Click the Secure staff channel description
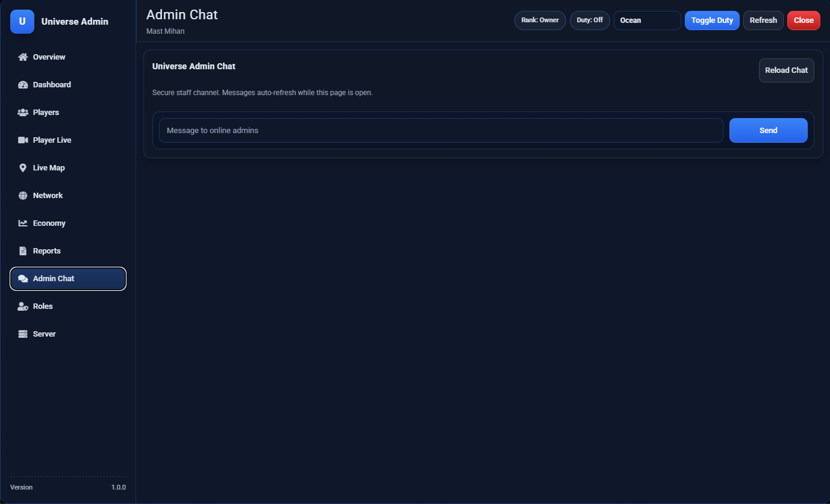Viewport: 830px width, 504px height. 263,93
